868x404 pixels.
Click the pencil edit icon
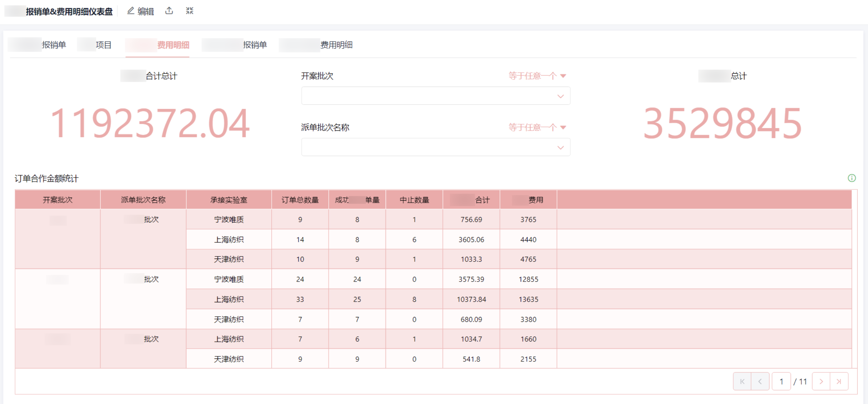131,11
